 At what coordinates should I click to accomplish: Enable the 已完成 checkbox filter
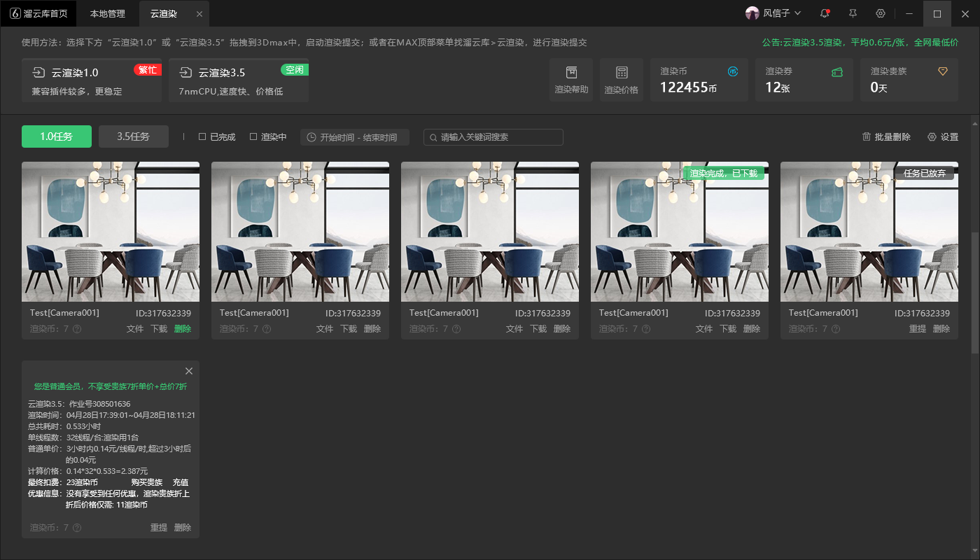pos(202,136)
